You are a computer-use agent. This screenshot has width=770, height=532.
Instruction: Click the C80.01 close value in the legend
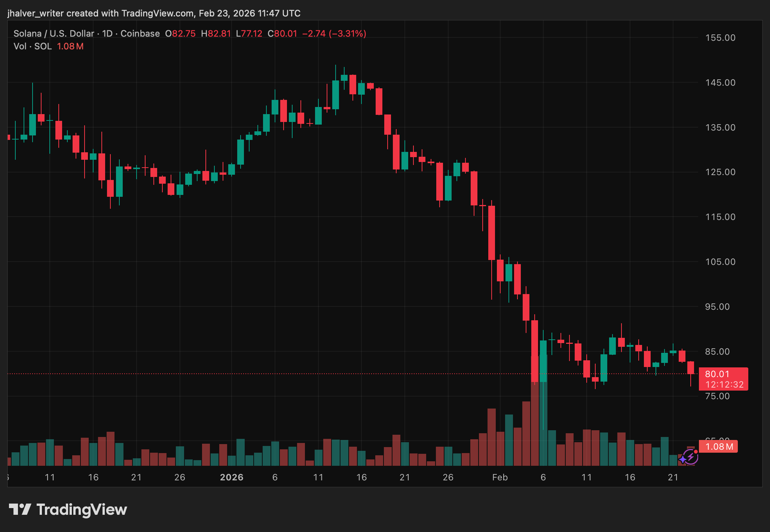click(282, 34)
